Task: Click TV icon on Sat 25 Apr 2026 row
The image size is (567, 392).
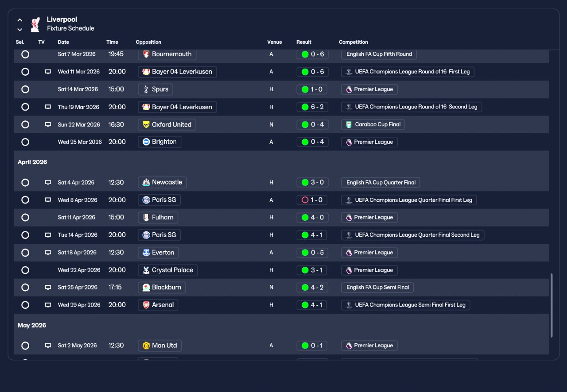Action: click(48, 288)
